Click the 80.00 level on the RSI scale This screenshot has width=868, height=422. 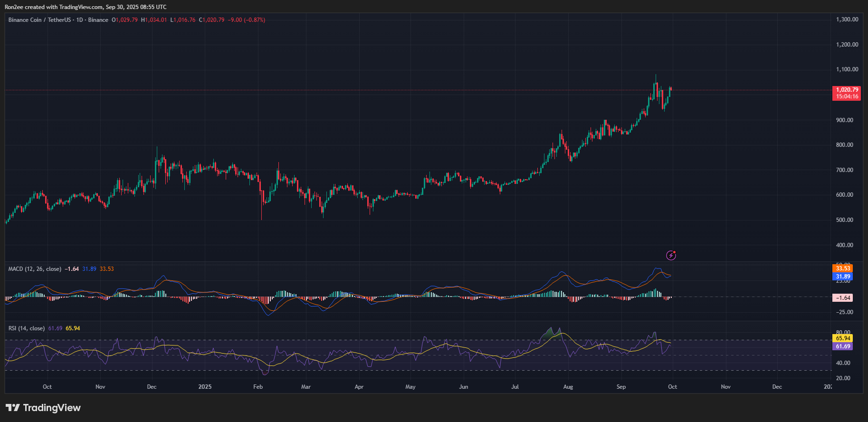pyautogui.click(x=843, y=333)
